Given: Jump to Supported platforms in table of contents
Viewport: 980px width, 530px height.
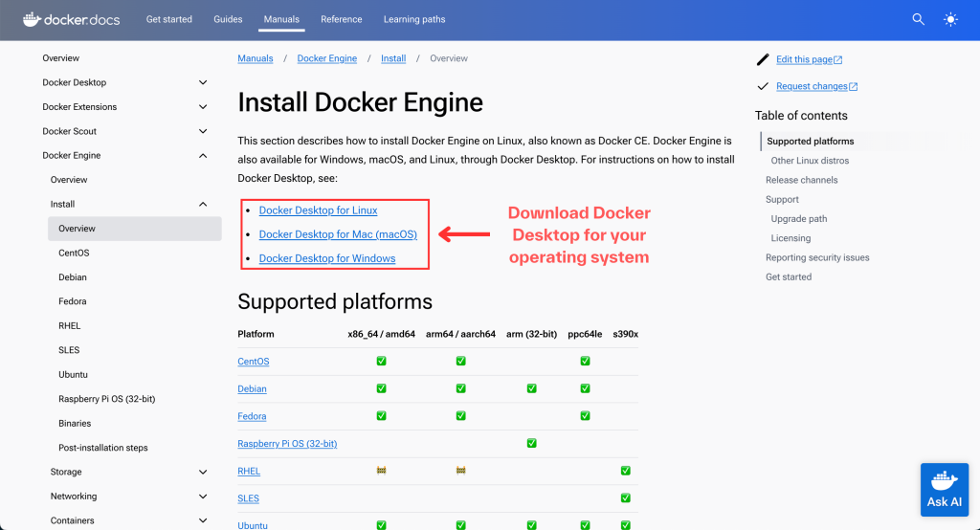Looking at the screenshot, I should [810, 142].
